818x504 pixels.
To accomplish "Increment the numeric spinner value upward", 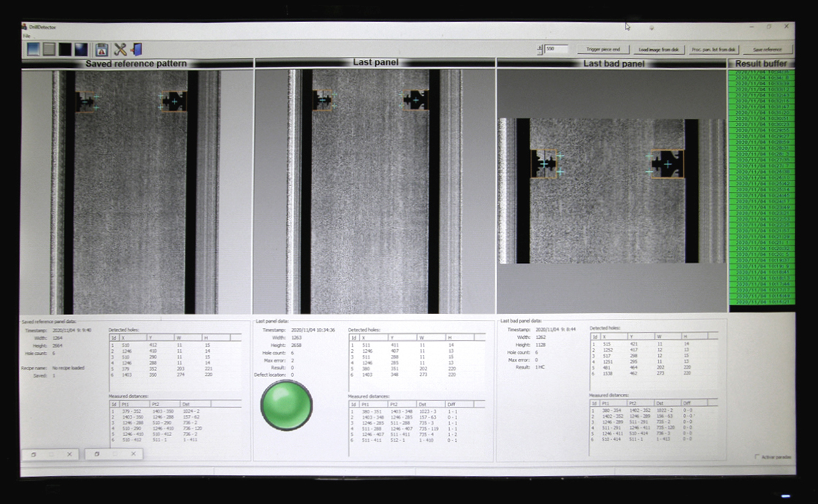I will tap(540, 47).
